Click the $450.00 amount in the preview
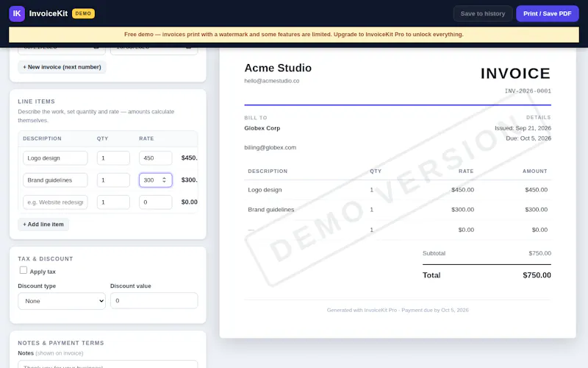 (536, 190)
